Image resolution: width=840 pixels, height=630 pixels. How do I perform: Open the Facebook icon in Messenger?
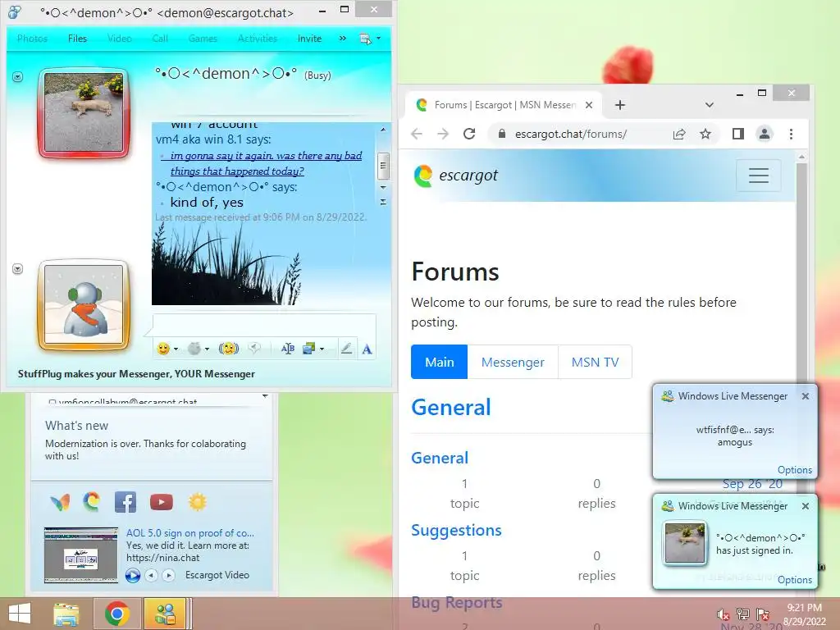click(126, 502)
